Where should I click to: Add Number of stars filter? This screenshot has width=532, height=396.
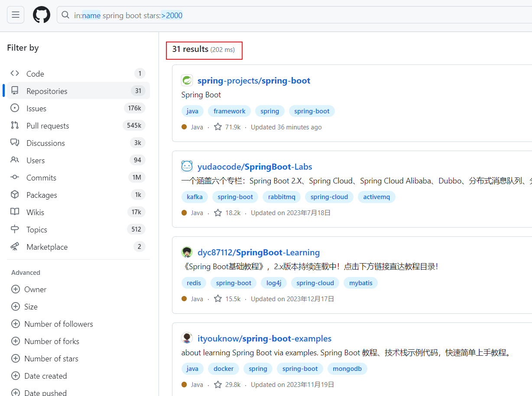(45, 359)
